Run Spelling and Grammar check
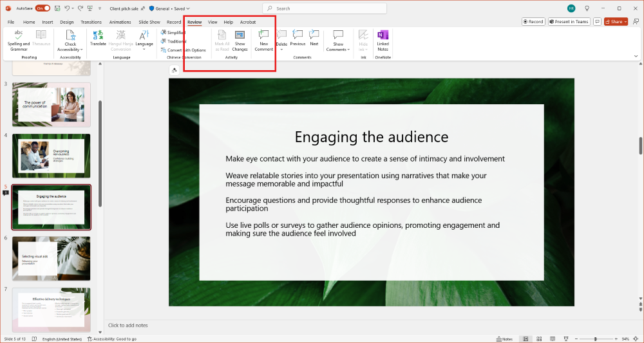This screenshot has width=644, height=343. point(19,41)
